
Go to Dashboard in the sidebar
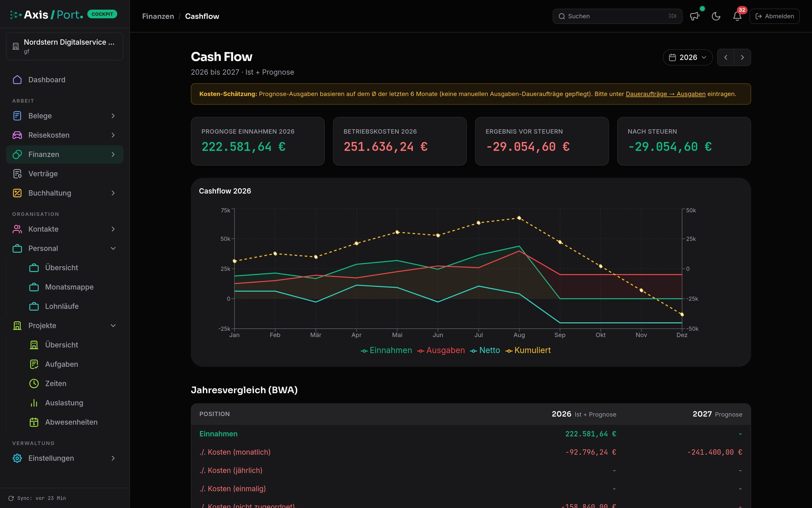pyautogui.click(x=65, y=80)
